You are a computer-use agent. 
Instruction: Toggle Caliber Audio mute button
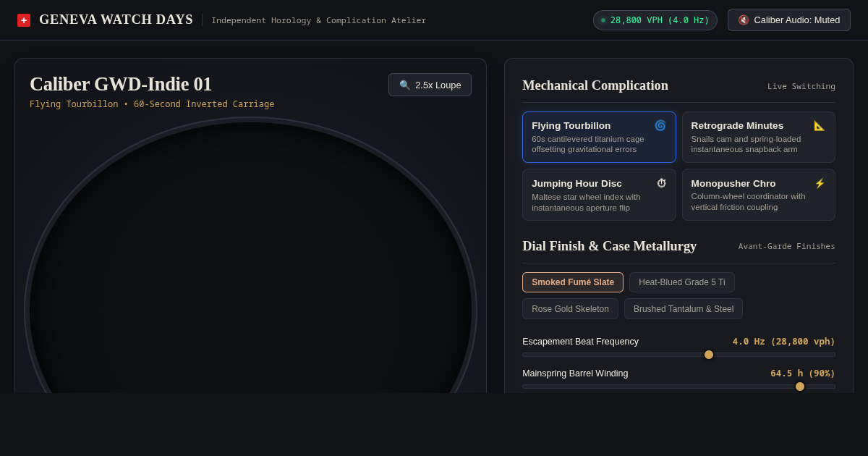click(789, 20)
